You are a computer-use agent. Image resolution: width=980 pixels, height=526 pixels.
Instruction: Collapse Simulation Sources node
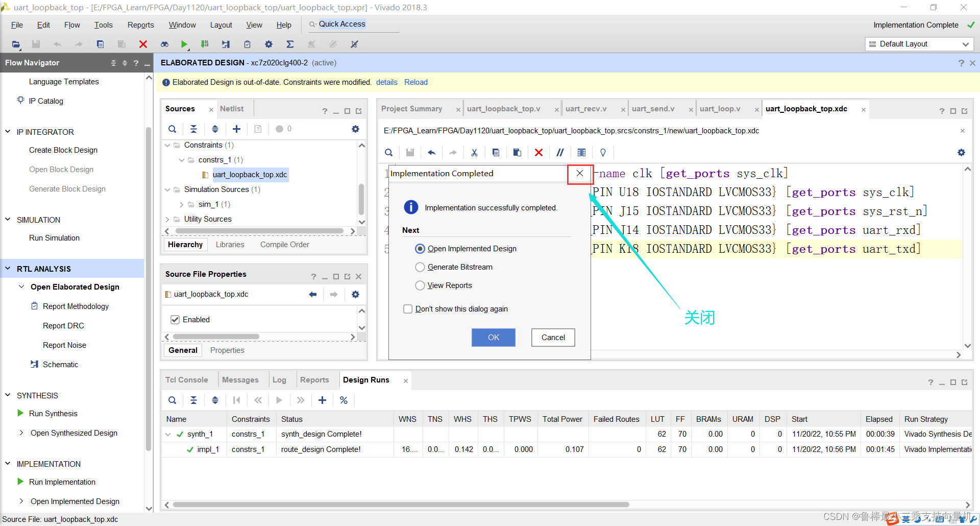167,189
